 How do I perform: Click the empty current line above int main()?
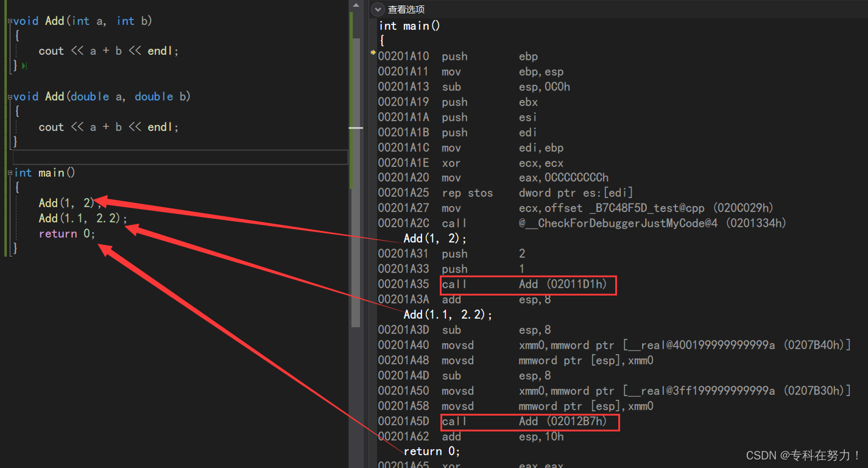[180, 157]
